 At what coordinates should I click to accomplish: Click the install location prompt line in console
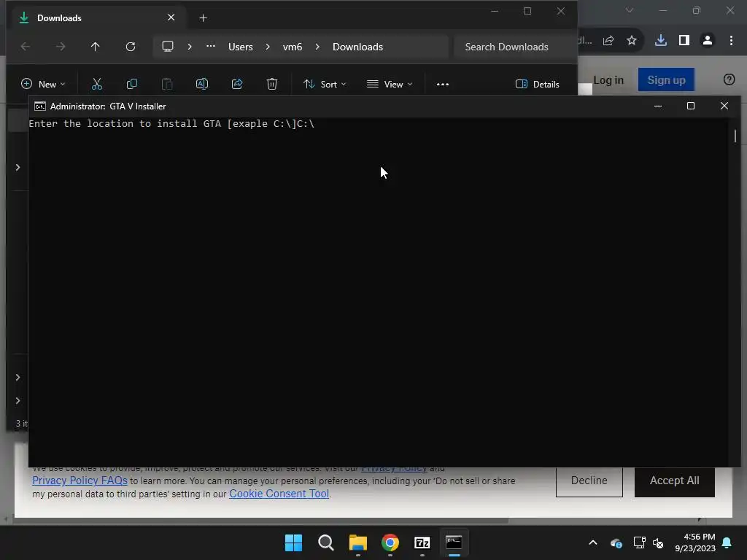point(171,124)
